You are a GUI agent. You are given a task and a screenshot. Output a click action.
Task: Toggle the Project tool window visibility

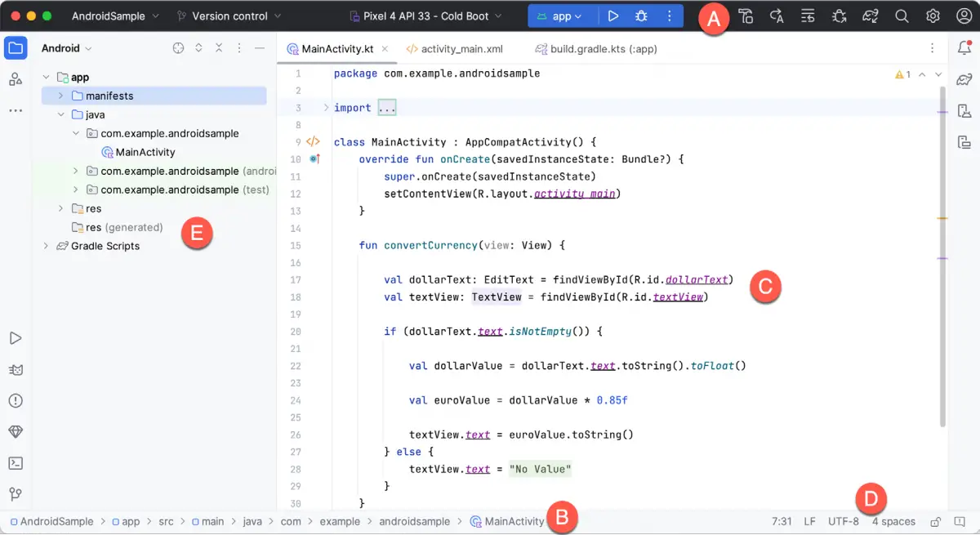pyautogui.click(x=16, y=49)
